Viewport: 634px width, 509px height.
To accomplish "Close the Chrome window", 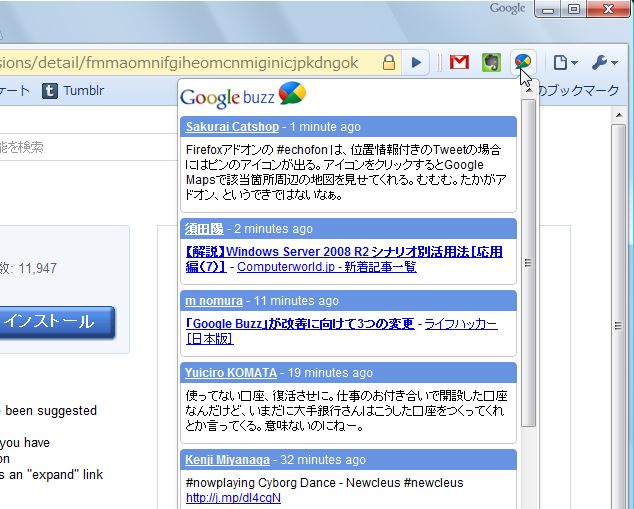I will pyautogui.click(x=609, y=10).
